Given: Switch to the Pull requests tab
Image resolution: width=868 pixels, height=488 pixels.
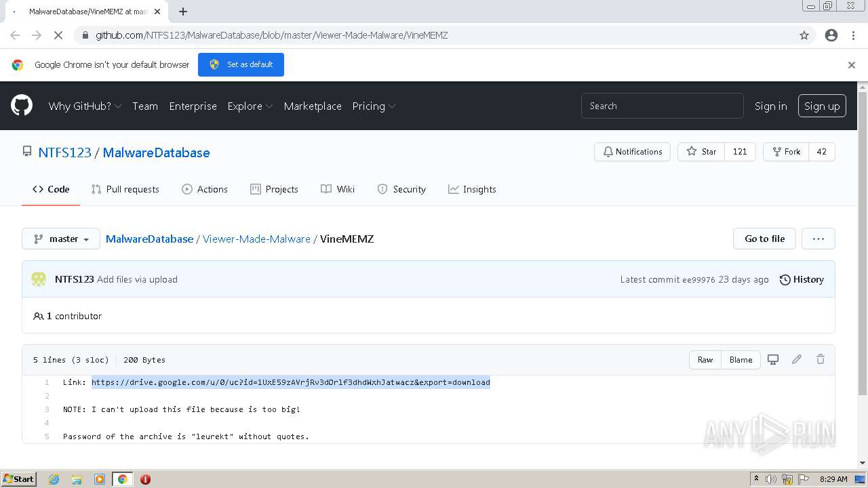Looking at the screenshot, I should 125,189.
